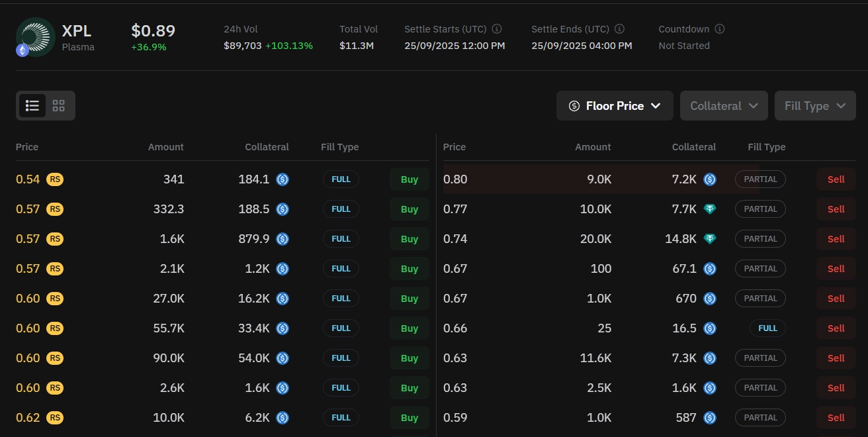The image size is (868, 437).
Task: Click the Ethereum badge on the token logo
Action: point(22,50)
